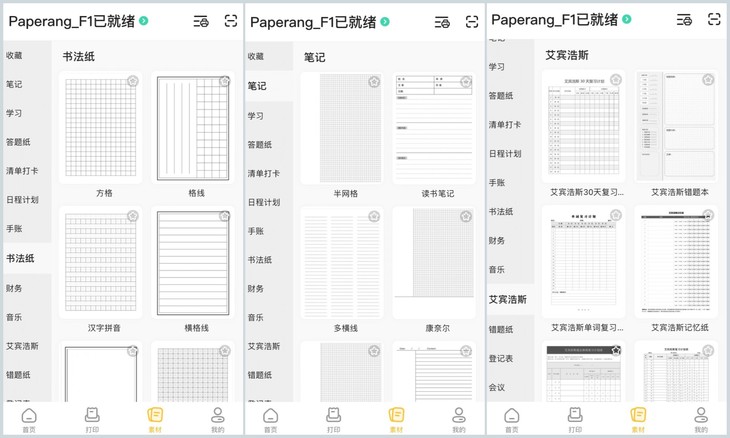This screenshot has width=730, height=438.
Task: Open the printer list icon in middle screen header
Action: click(442, 22)
